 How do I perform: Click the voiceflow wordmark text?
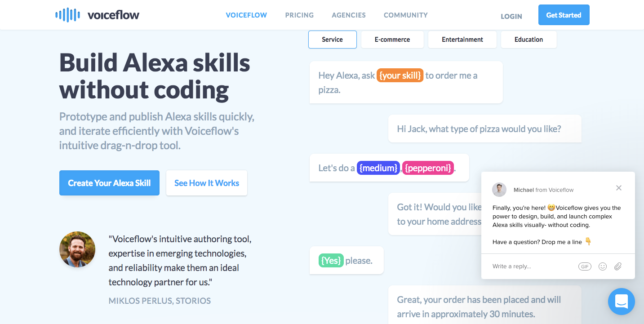113,15
